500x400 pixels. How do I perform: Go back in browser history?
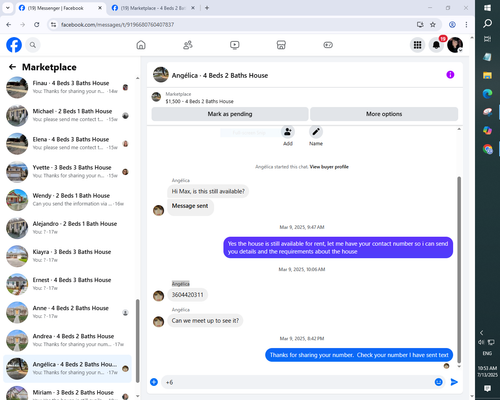point(9,25)
